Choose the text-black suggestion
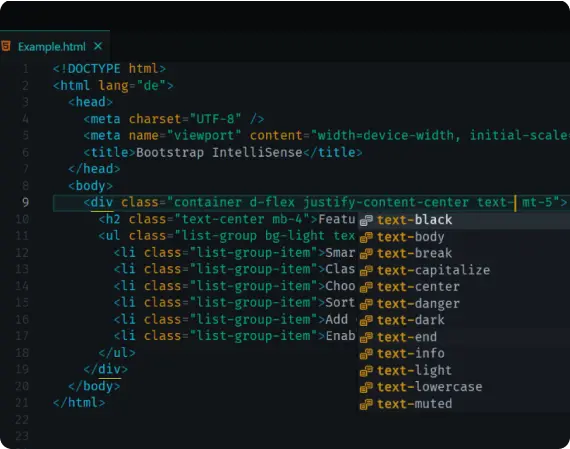The height and width of the screenshot is (449, 570). [x=464, y=220]
